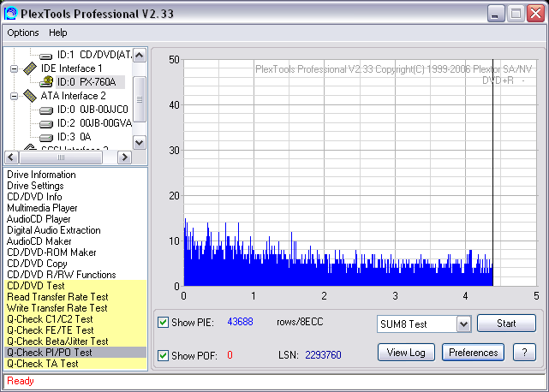Click the IDE Interface 1 chip icon

pyautogui.click(x=30, y=68)
